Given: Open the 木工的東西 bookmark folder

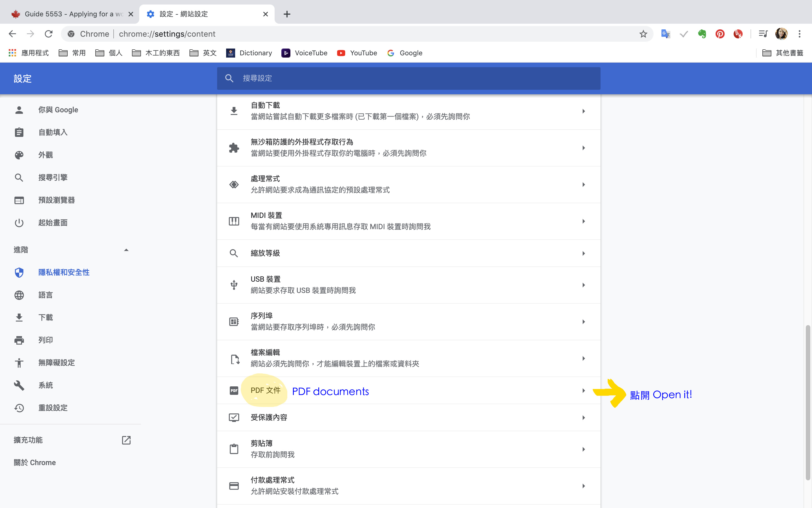Looking at the screenshot, I should tap(156, 53).
